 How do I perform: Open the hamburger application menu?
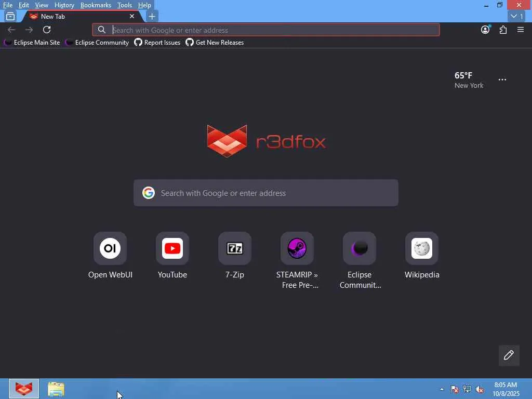521,30
